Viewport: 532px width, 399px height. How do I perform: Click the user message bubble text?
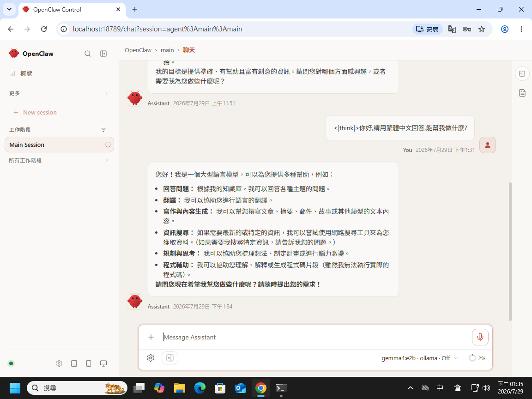(400, 128)
